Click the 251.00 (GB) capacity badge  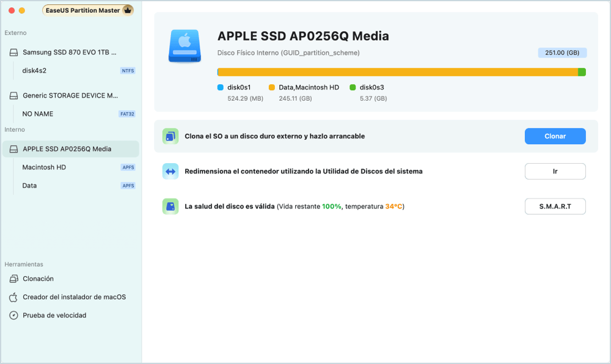point(562,53)
